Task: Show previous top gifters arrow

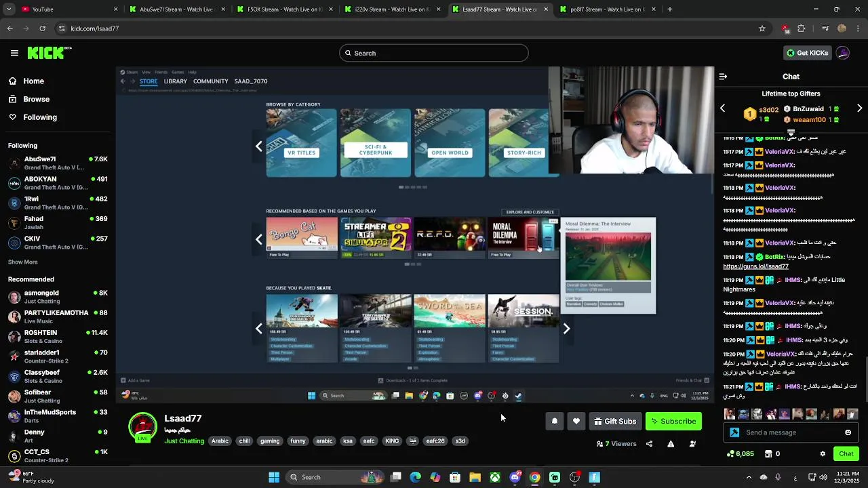Action: tap(722, 108)
